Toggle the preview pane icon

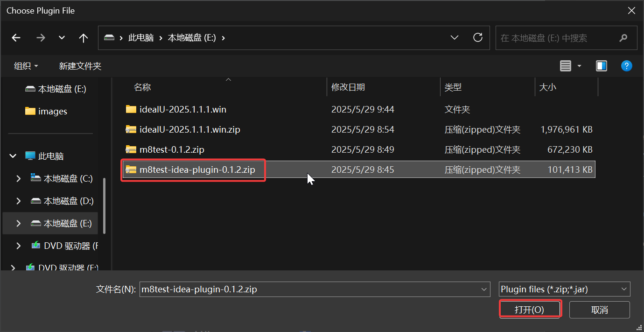coord(601,66)
